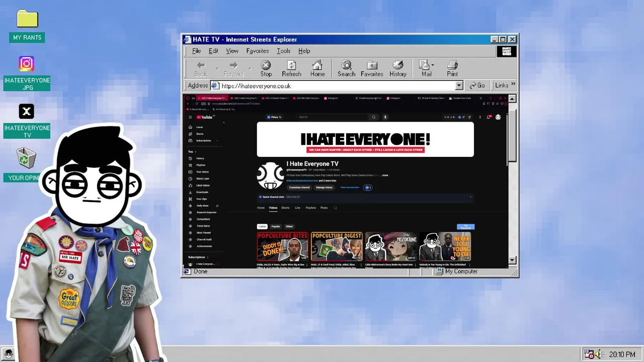Click the YouTube search magnifier icon

click(x=373, y=117)
